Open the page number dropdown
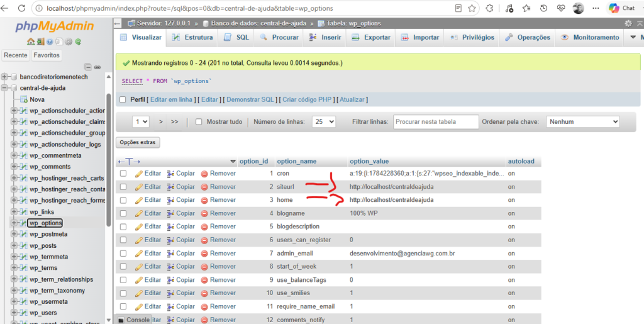Viewport: 644px width, 324px height. point(140,122)
